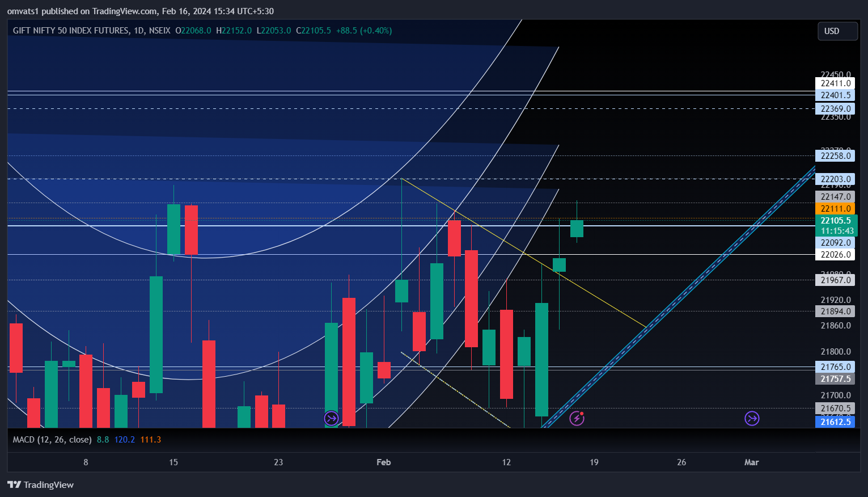Click the date label 19 on time axis
Screen dimensions: 868x497
(x=594, y=462)
